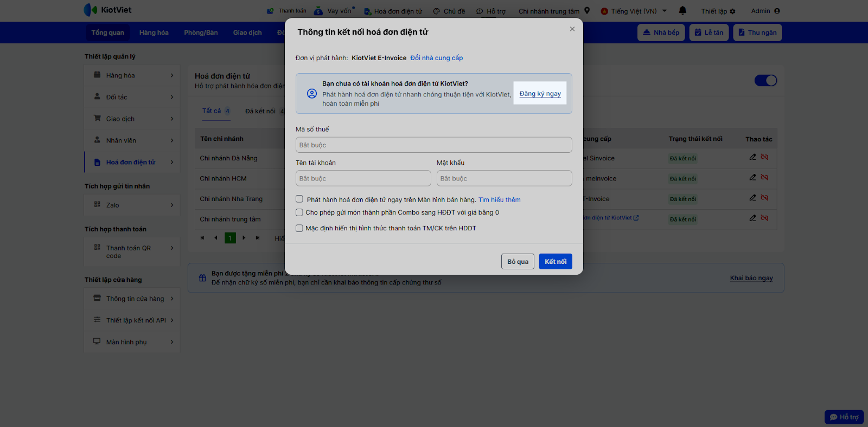
Task: Disconnect Chi nhánh trung tâm link icon
Action: click(764, 218)
